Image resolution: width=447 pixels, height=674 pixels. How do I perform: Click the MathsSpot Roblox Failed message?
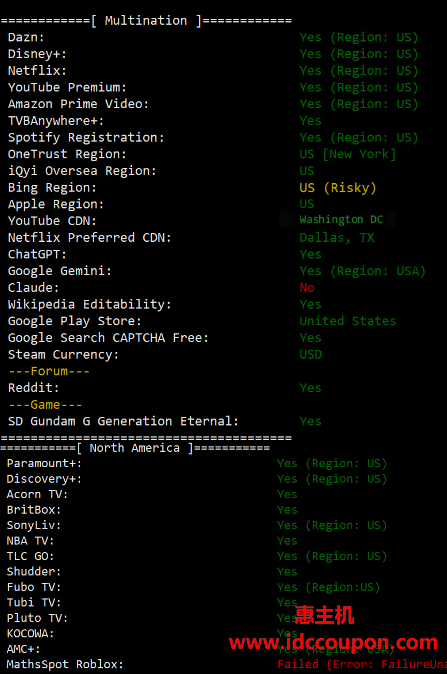tap(362, 665)
